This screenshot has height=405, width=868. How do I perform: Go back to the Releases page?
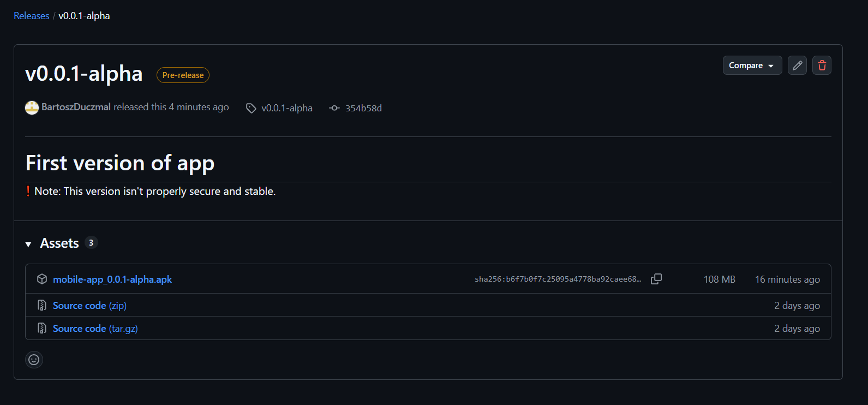(x=31, y=16)
